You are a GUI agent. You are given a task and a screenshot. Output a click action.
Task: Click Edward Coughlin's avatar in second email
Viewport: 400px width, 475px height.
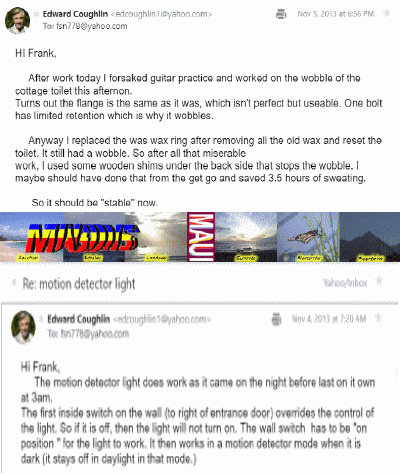(23, 327)
